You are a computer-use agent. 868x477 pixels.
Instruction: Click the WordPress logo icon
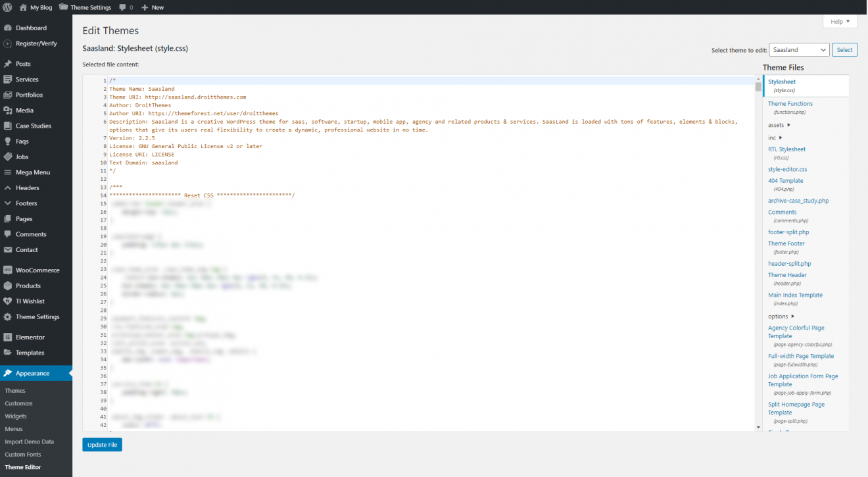click(7, 7)
